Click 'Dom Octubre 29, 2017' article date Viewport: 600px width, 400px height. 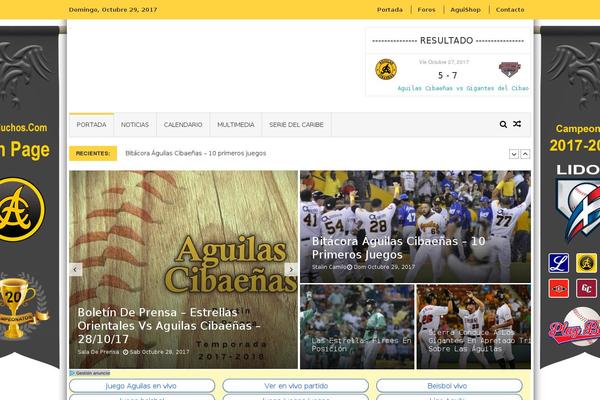(384, 267)
